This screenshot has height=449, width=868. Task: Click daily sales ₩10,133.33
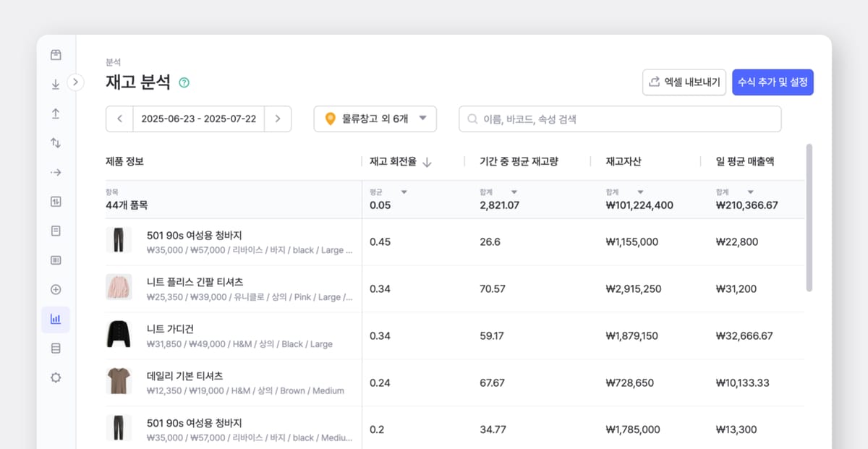tap(744, 382)
